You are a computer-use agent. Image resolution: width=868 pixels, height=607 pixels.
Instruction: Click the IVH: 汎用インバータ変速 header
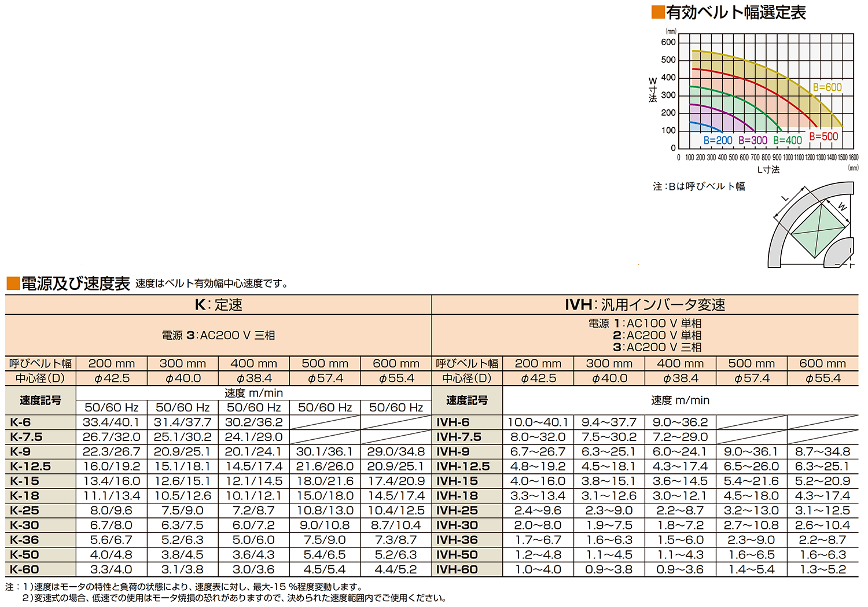(645, 305)
